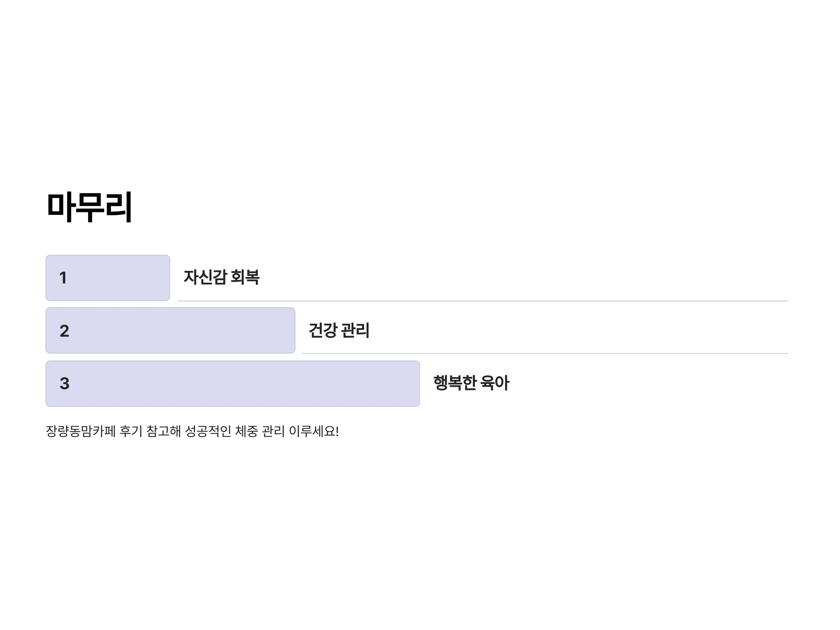The image size is (840, 630).
Task: Click the 행복한 육아 label
Action: pos(471,383)
